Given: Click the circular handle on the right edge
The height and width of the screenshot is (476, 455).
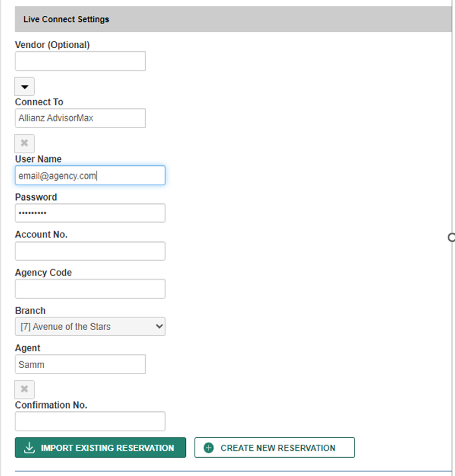Looking at the screenshot, I should click(452, 237).
